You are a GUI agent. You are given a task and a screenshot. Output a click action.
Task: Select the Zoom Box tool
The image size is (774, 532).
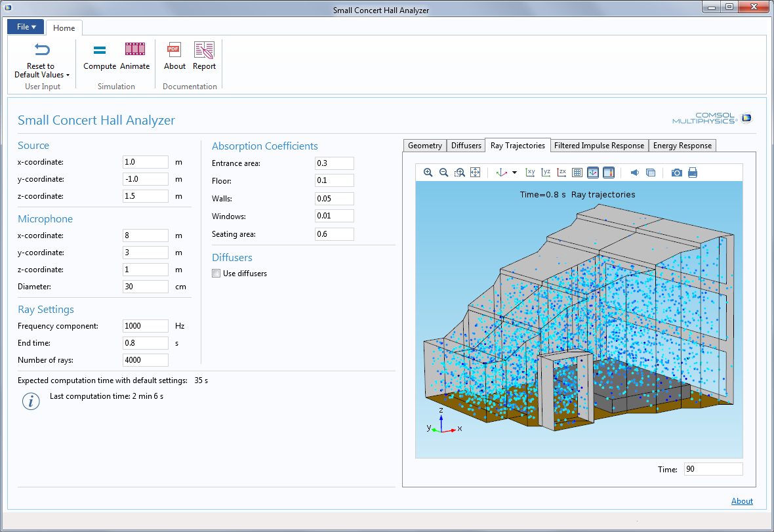coord(460,173)
